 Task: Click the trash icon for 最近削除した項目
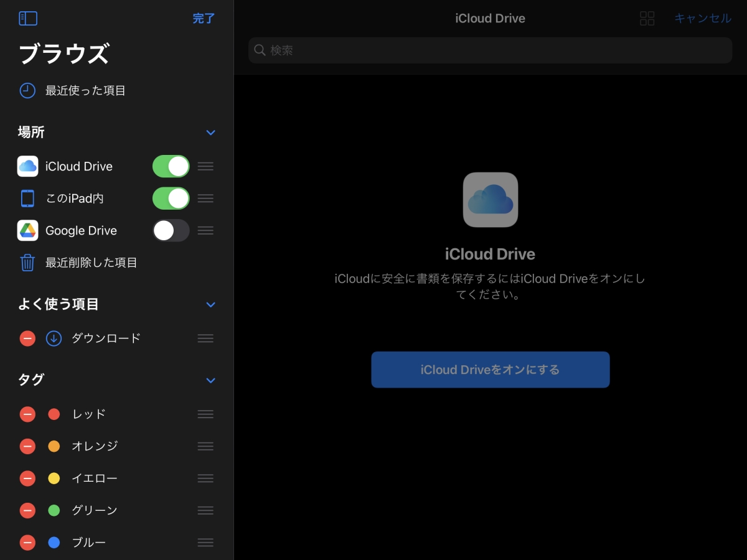coord(27,263)
